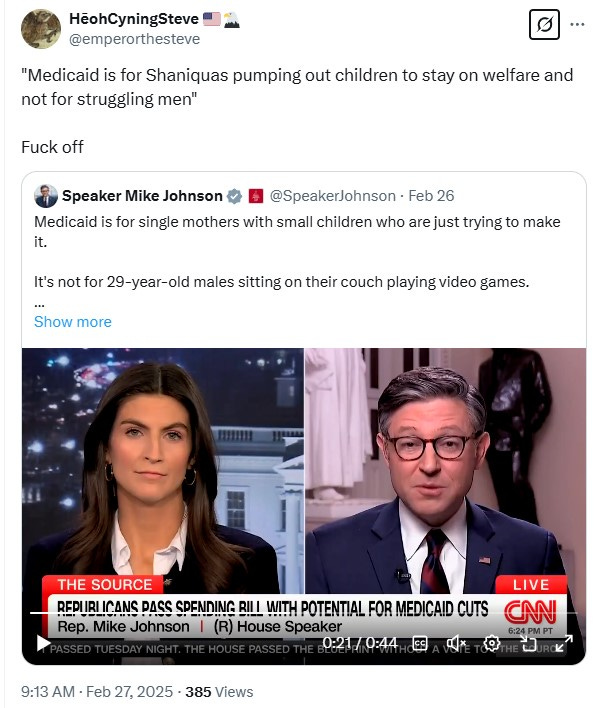Unmute the video sound
The height and width of the screenshot is (708, 600).
pyautogui.click(x=456, y=643)
